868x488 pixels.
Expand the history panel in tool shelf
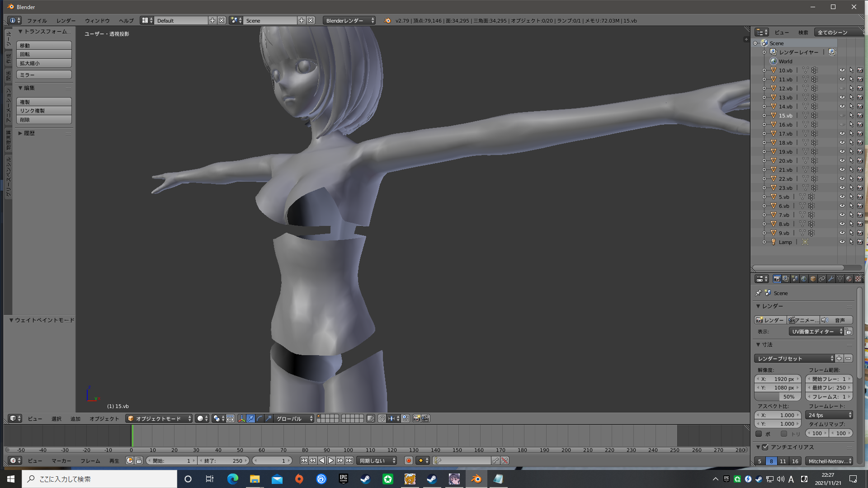[20, 133]
